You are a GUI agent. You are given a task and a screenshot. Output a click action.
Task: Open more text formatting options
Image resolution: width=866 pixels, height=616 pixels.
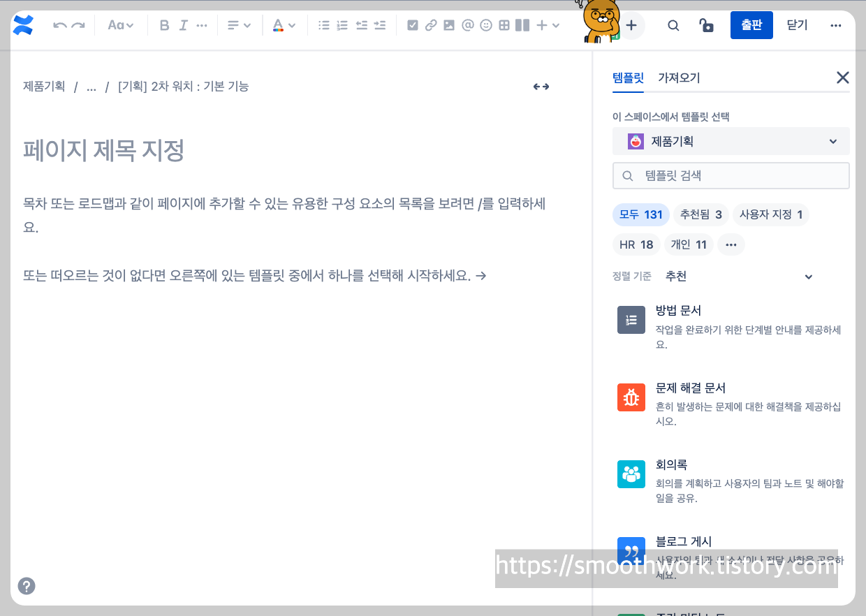click(x=202, y=25)
